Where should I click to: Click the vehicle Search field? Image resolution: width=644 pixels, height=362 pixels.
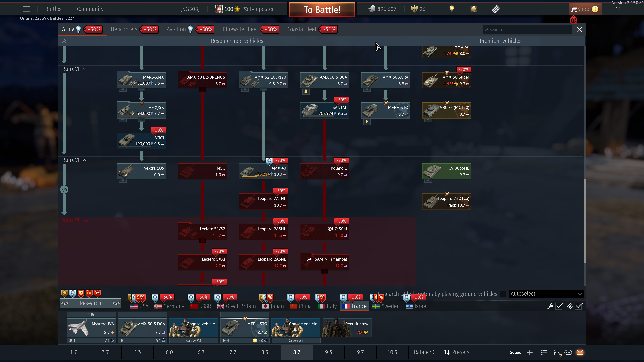pos(527,29)
